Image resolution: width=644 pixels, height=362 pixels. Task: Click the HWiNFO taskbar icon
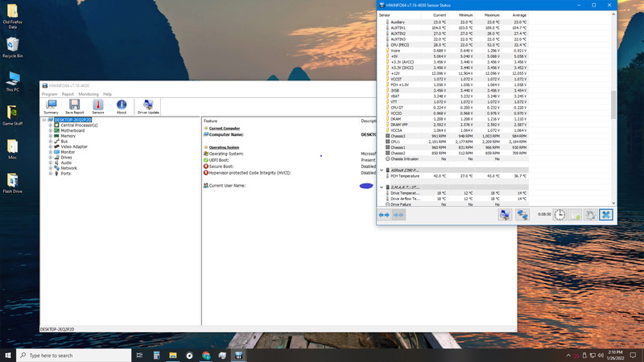[238, 356]
